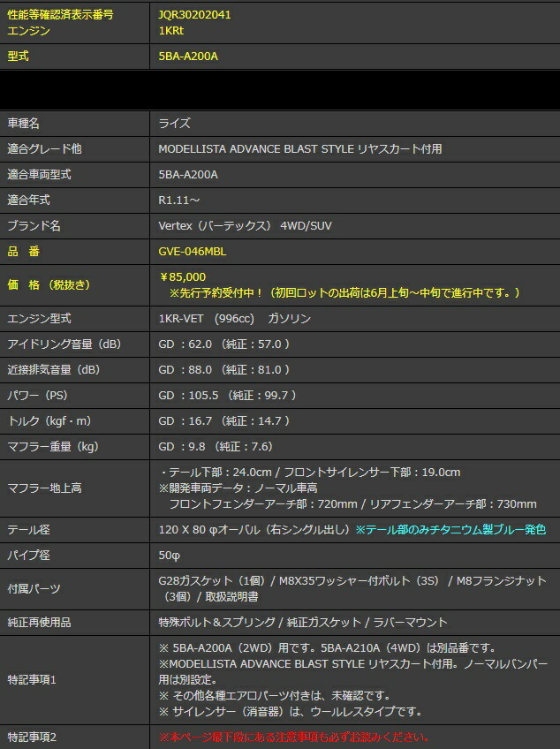Image resolution: width=560 pixels, height=749 pixels.
Task: Select the pipe diameter 50φ
Action: [x=169, y=556]
